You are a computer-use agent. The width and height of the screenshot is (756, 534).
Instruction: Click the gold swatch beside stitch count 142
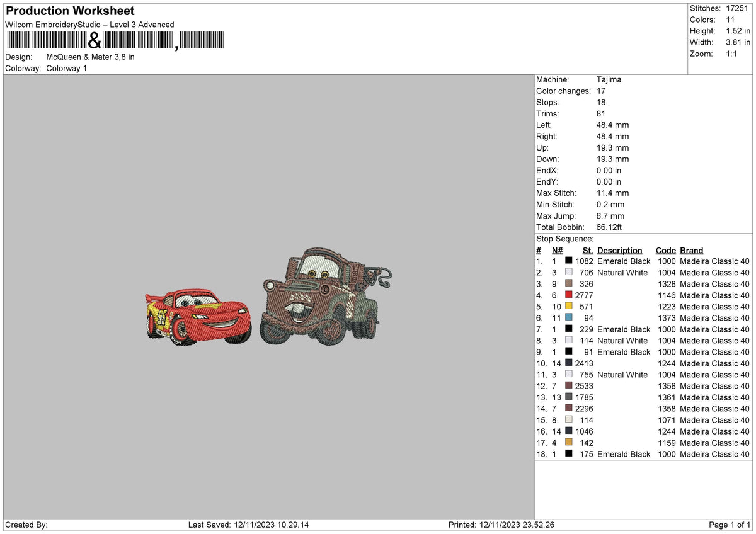[x=569, y=443]
